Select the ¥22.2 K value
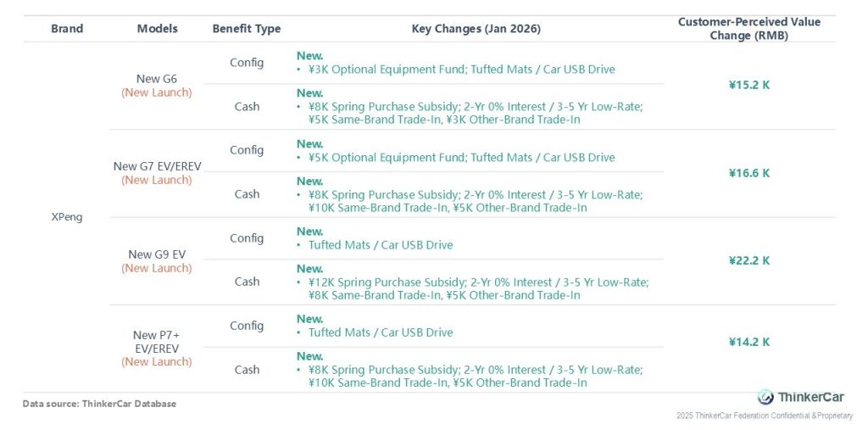This screenshot has width=868, height=430. [748, 260]
